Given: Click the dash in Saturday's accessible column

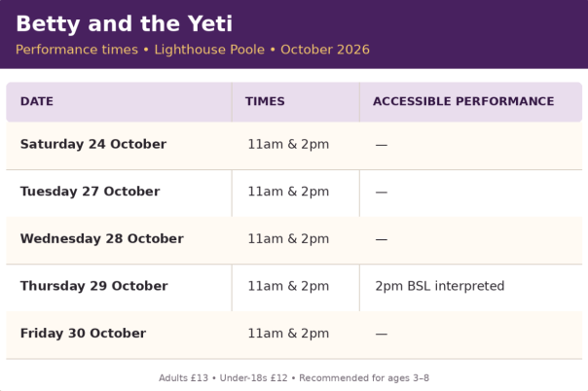Looking at the screenshot, I should coord(382,145).
